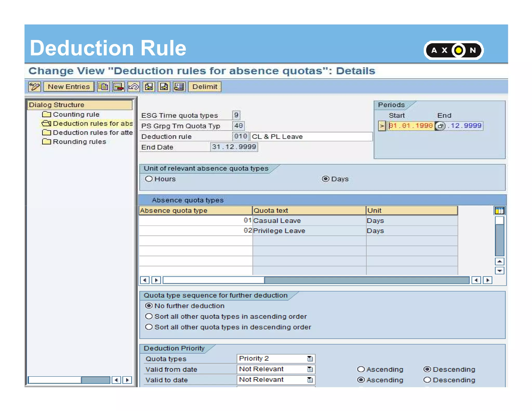532x411 pixels.
Task: Select Ascending for Valid from date
Action: (361, 369)
